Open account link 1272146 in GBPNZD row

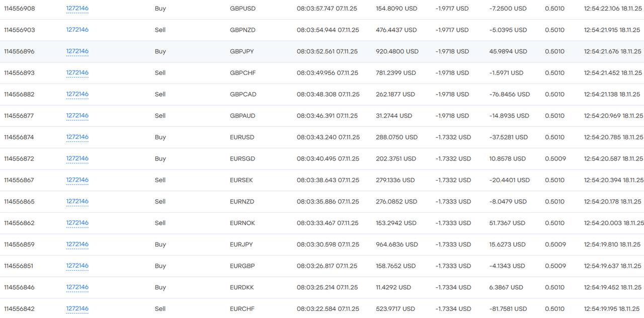[x=77, y=30]
